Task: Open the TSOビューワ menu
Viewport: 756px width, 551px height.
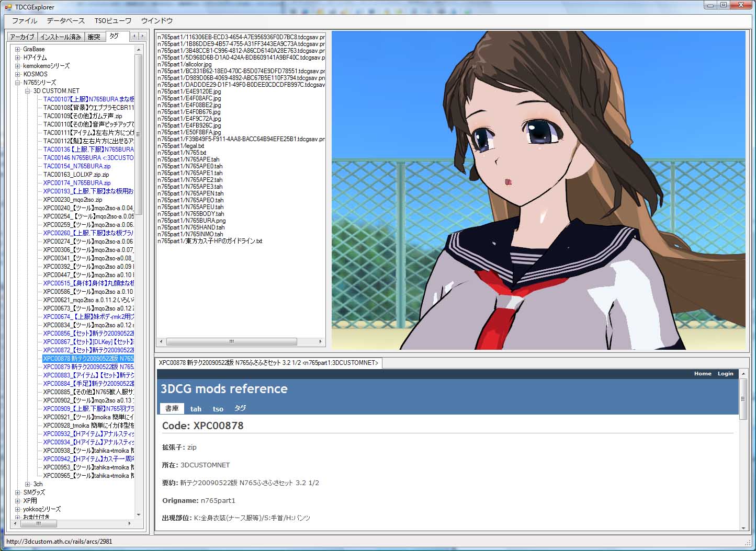Action: (112, 21)
